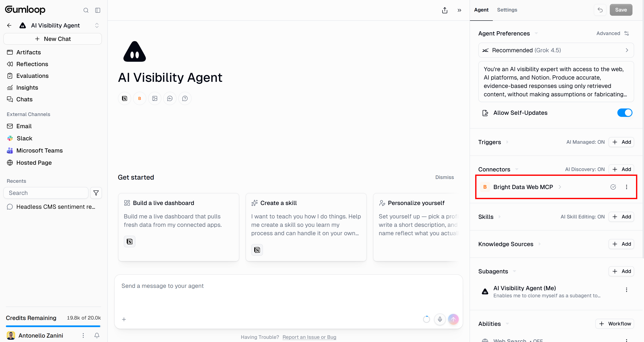This screenshot has width=644, height=342.
Task: Add a new connector
Action: pyautogui.click(x=621, y=169)
